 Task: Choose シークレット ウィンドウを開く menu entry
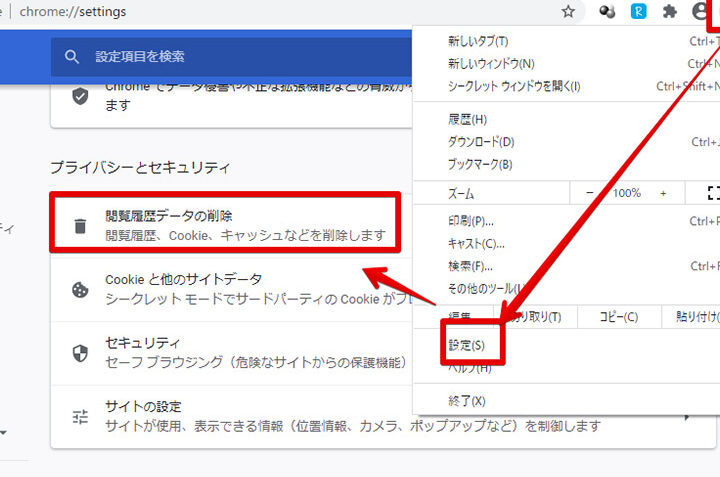(x=514, y=86)
